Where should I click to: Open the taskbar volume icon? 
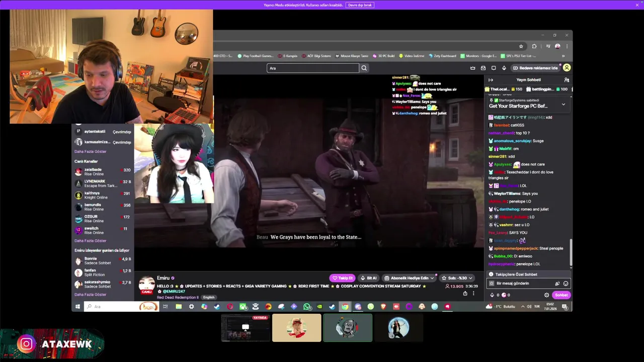[x=529, y=307]
